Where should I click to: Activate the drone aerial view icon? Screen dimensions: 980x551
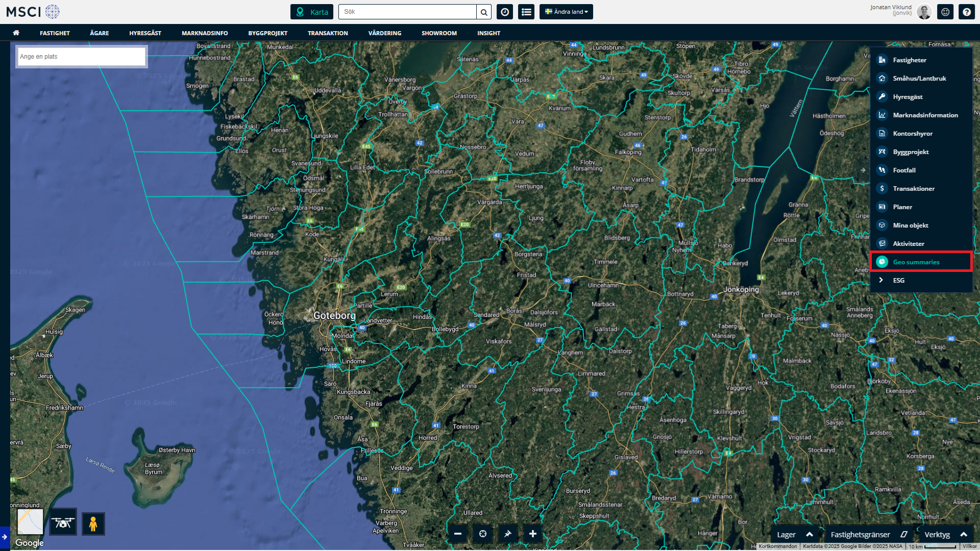63,523
